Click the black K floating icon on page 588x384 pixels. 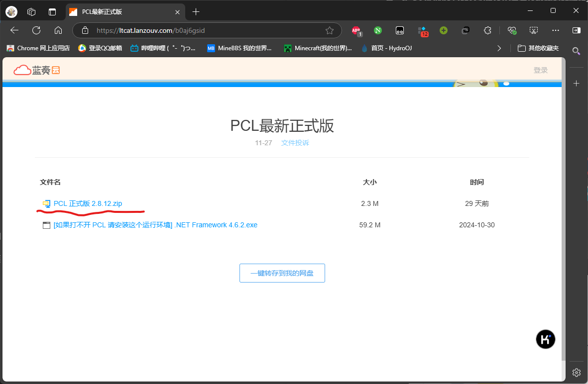click(x=545, y=339)
